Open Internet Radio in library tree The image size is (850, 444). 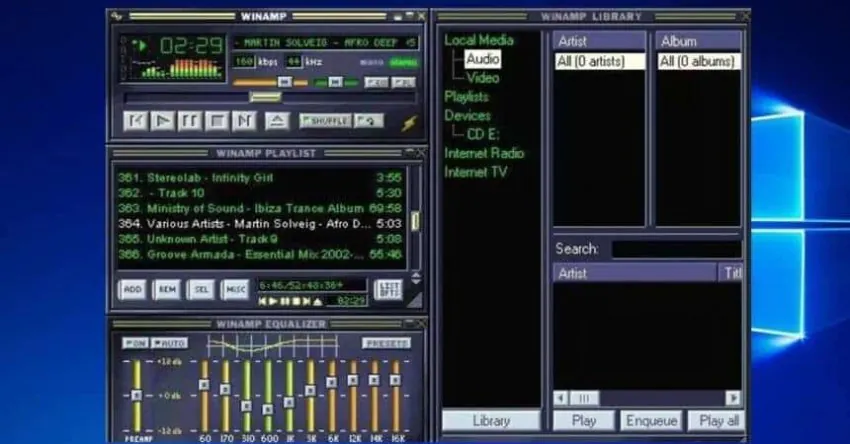coord(484,153)
